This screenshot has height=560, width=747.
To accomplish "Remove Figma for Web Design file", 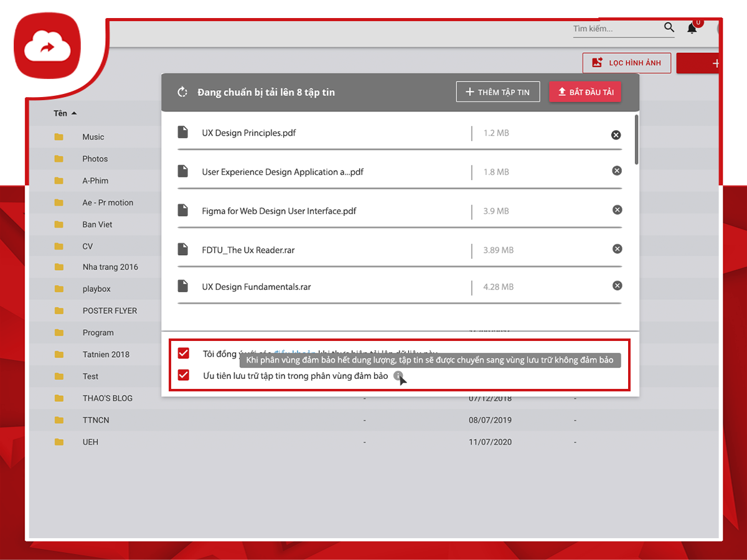I will [617, 210].
